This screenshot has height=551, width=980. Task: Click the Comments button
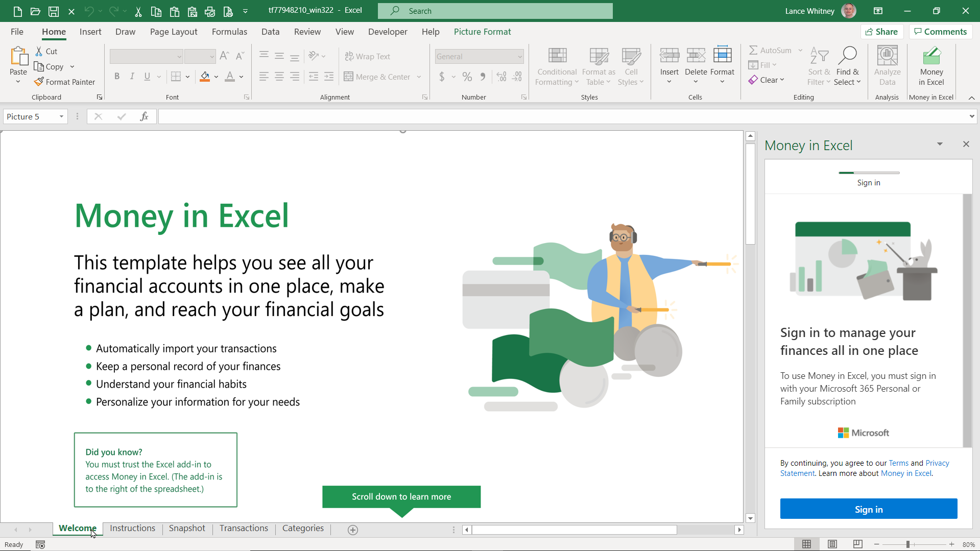point(940,32)
